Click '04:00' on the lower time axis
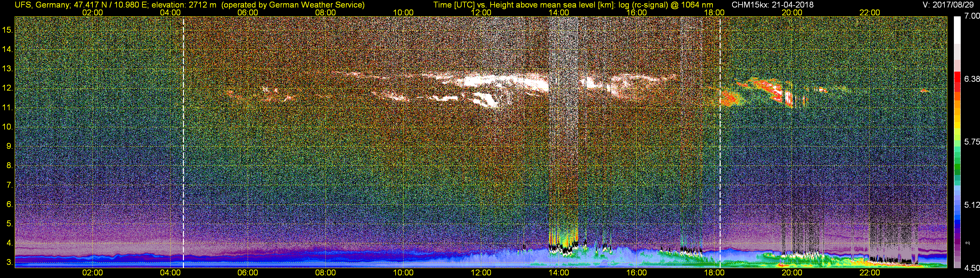This screenshot has height=278, width=980. (x=170, y=273)
